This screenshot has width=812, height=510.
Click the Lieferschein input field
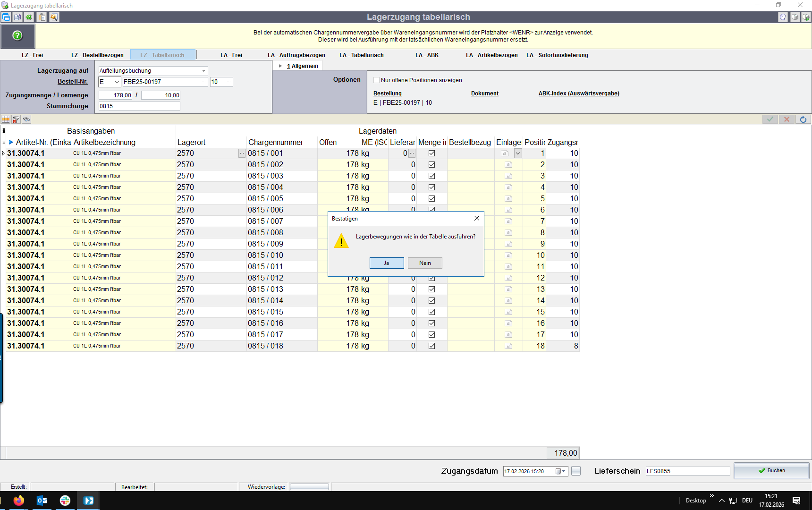[687, 471]
